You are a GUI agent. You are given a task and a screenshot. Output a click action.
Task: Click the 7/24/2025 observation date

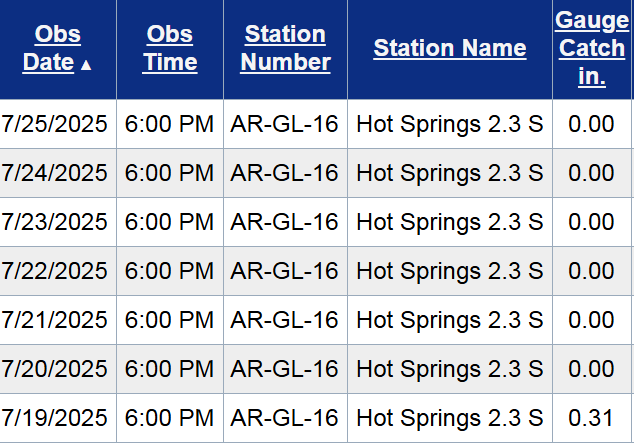point(55,173)
